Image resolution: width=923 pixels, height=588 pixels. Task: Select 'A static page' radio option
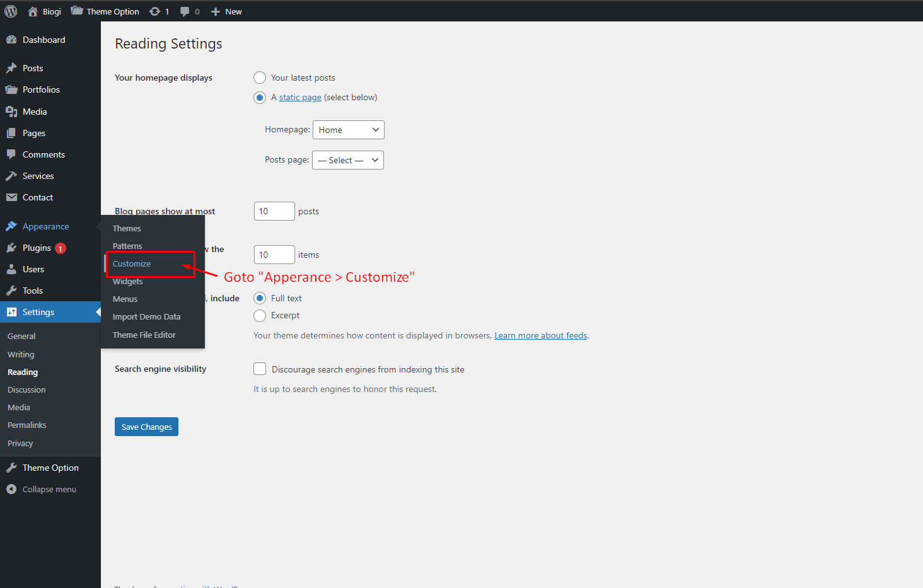(260, 98)
